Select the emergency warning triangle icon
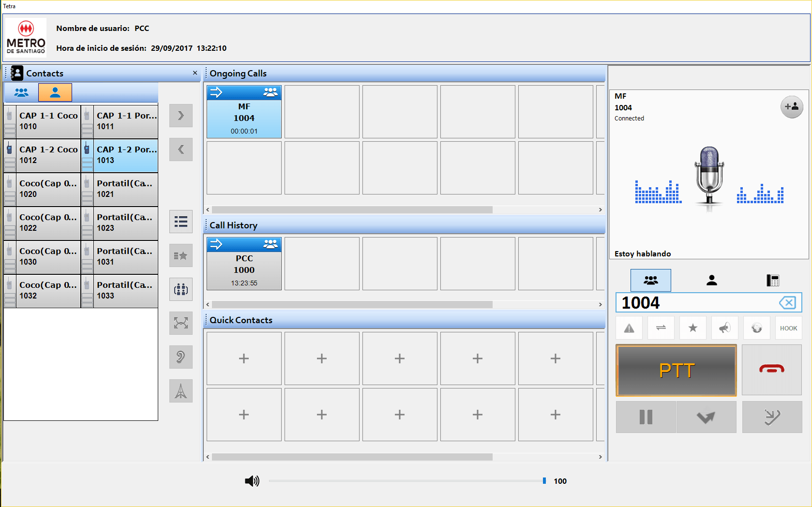812x507 pixels. (x=629, y=328)
